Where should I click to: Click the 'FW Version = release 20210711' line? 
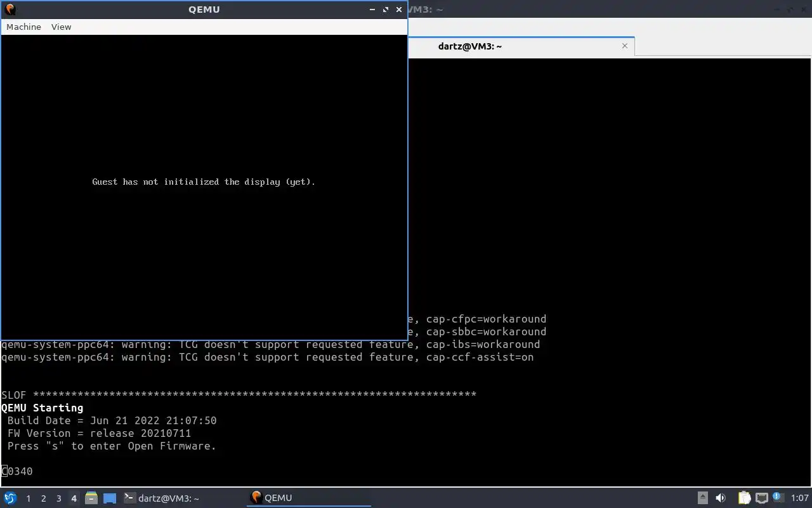coord(99,433)
